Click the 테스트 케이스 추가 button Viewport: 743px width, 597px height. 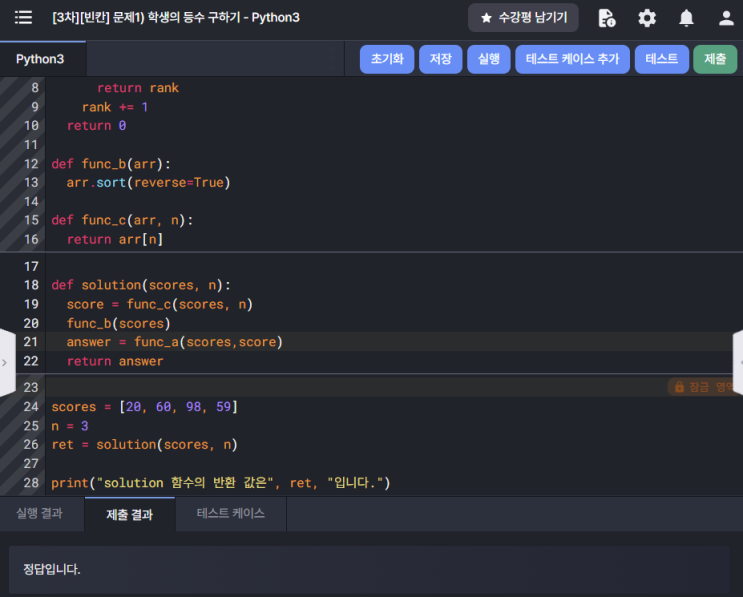(x=572, y=59)
